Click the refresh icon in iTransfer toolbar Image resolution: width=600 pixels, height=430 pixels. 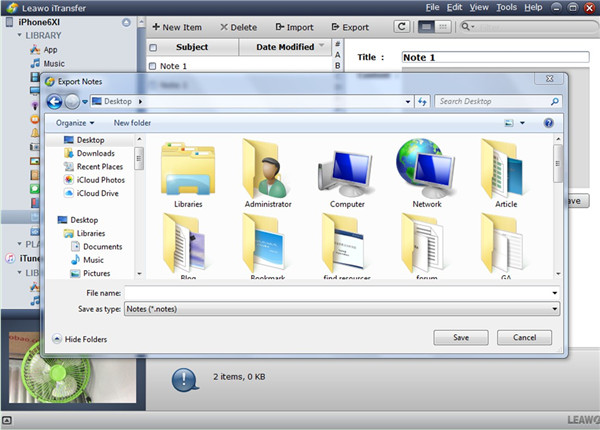tap(402, 27)
